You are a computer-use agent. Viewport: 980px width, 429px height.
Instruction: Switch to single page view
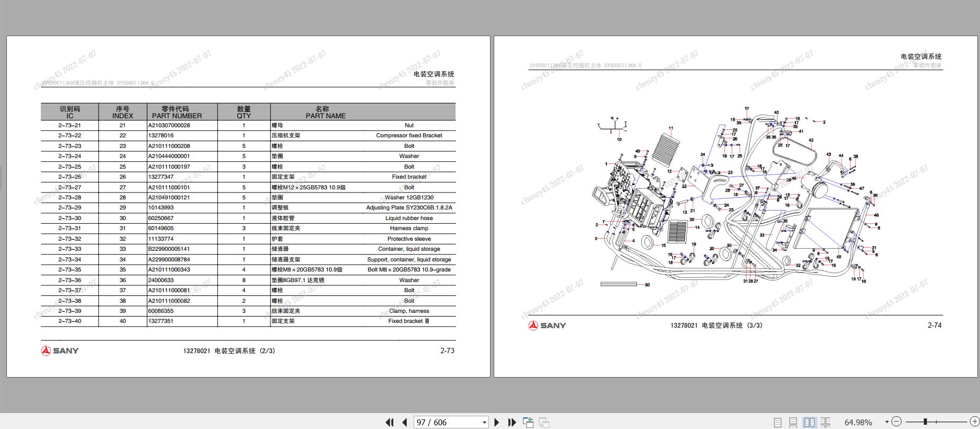tap(777, 422)
